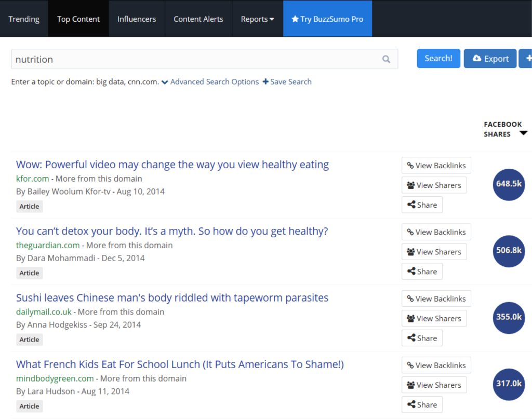This screenshot has width=532, height=420.
Task: View Backlinks for dailymail sushi article
Action: [x=436, y=299]
